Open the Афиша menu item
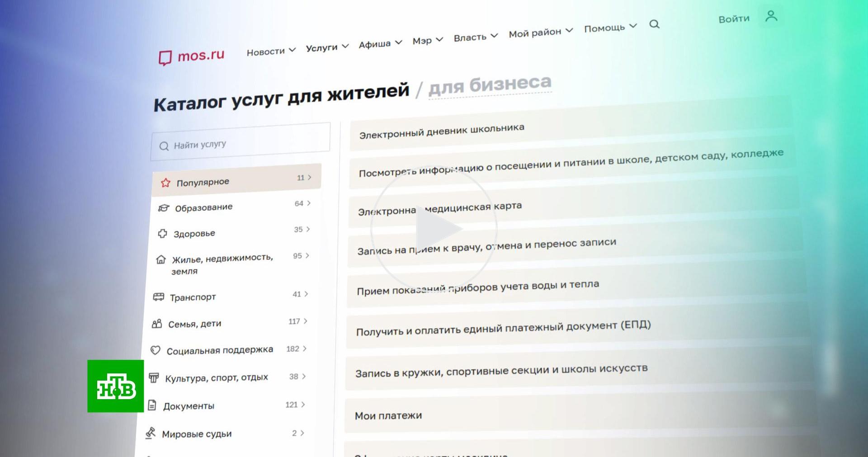This screenshot has width=868, height=457. [379, 44]
